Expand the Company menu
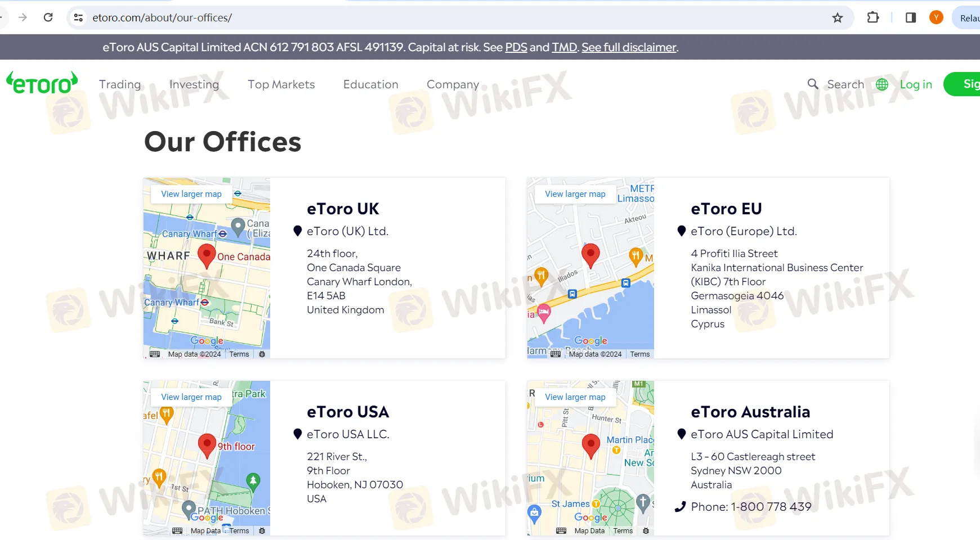Image resolution: width=980 pixels, height=540 pixels. [453, 84]
